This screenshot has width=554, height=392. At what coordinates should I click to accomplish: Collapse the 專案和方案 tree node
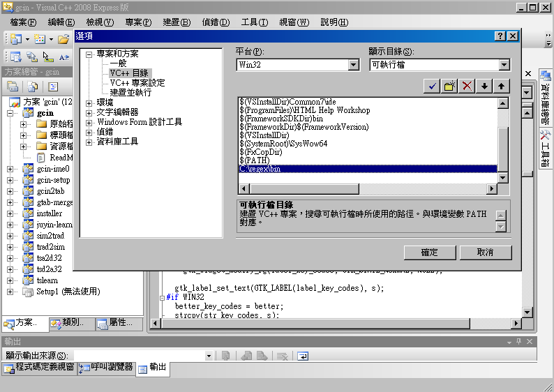pyautogui.click(x=89, y=54)
